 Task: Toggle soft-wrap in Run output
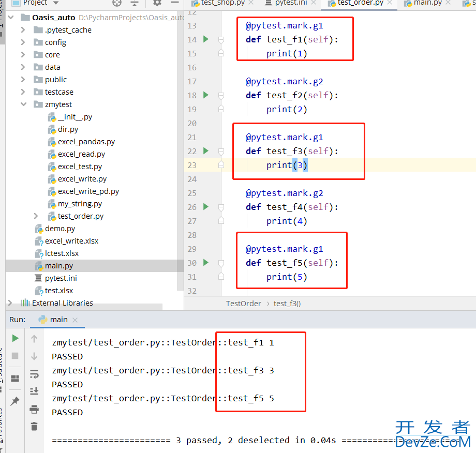[x=34, y=374]
